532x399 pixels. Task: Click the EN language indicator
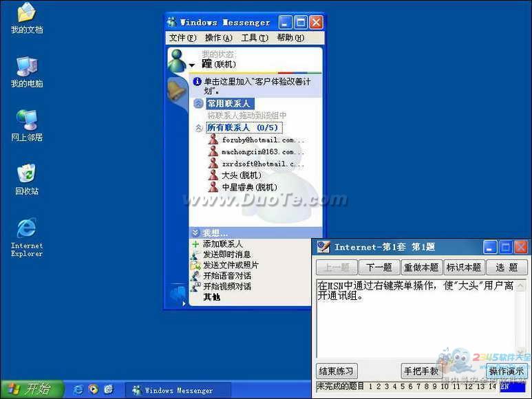point(512,387)
